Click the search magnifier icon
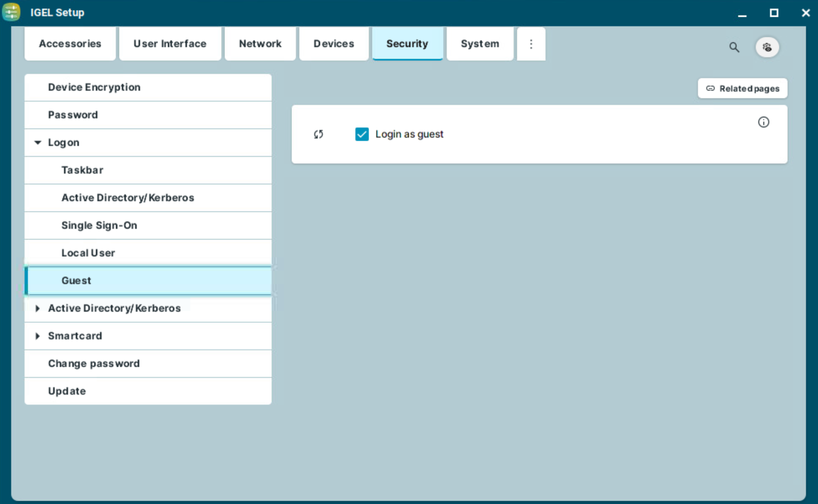Image resolution: width=818 pixels, height=504 pixels. point(734,47)
